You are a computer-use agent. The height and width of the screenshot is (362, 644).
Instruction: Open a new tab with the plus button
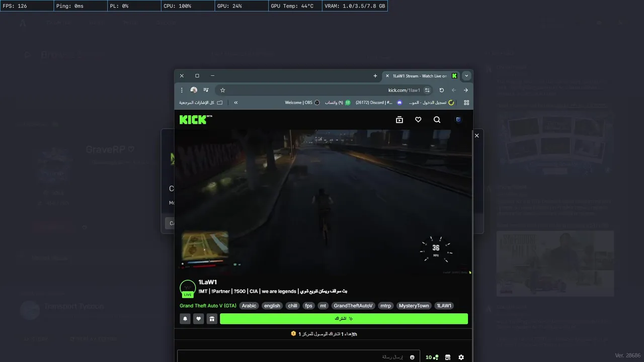point(375,76)
